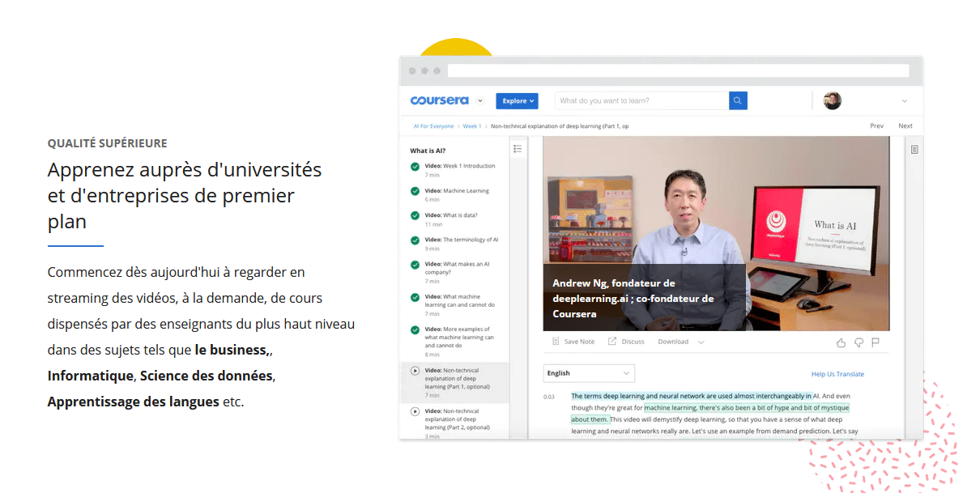This screenshot has height=493, width=980.
Task: Open the English language selector
Action: click(x=589, y=373)
